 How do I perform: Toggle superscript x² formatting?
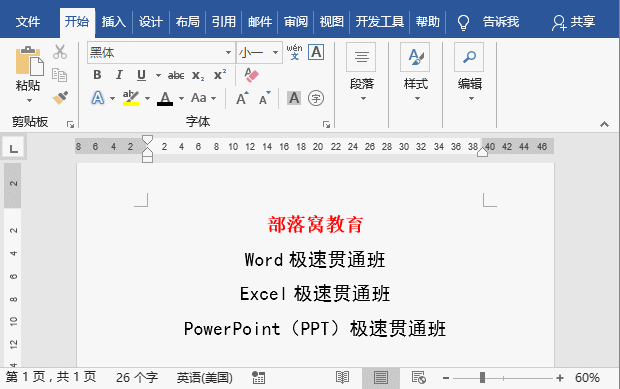[x=220, y=74]
